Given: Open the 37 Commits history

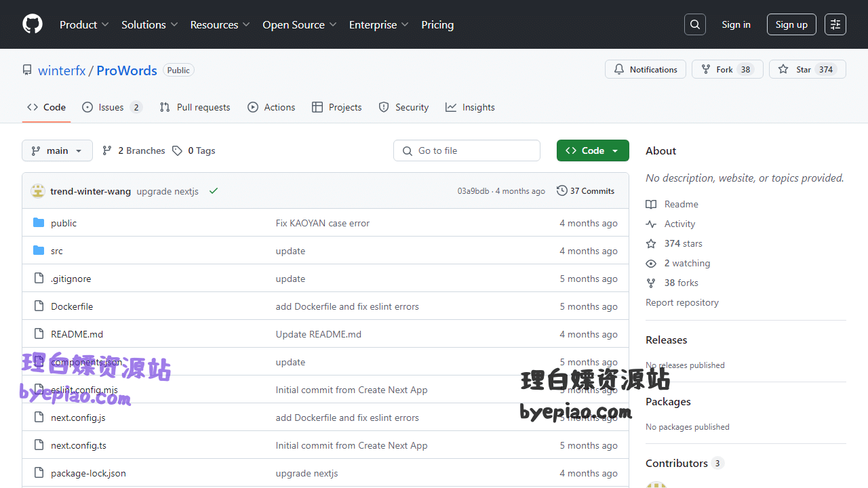Looking at the screenshot, I should point(585,191).
